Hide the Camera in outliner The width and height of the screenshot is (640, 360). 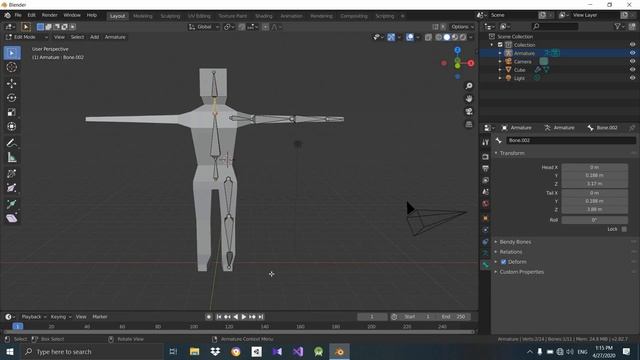pyautogui.click(x=632, y=61)
